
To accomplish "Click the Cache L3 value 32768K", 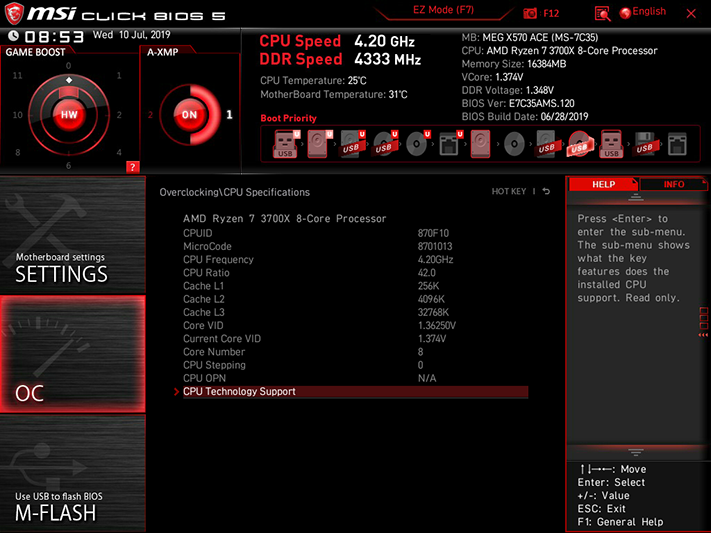I will (433, 312).
